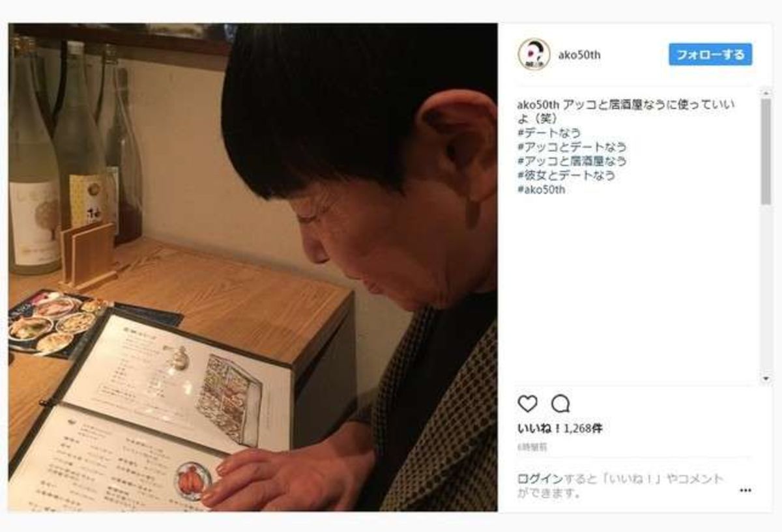This screenshot has height=532, width=782.
Task: Open ako50th username link in header
Action: pos(579,55)
